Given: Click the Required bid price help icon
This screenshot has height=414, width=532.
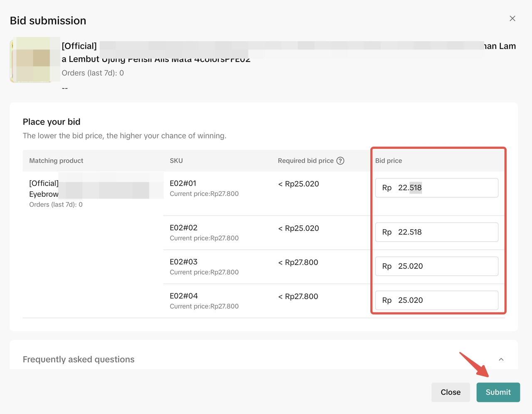Looking at the screenshot, I should point(340,161).
